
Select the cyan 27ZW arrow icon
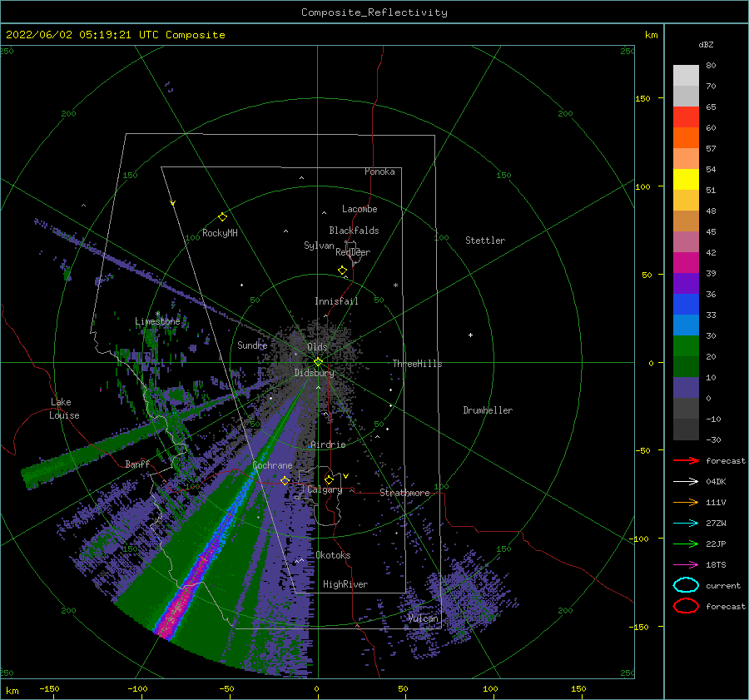(x=686, y=524)
